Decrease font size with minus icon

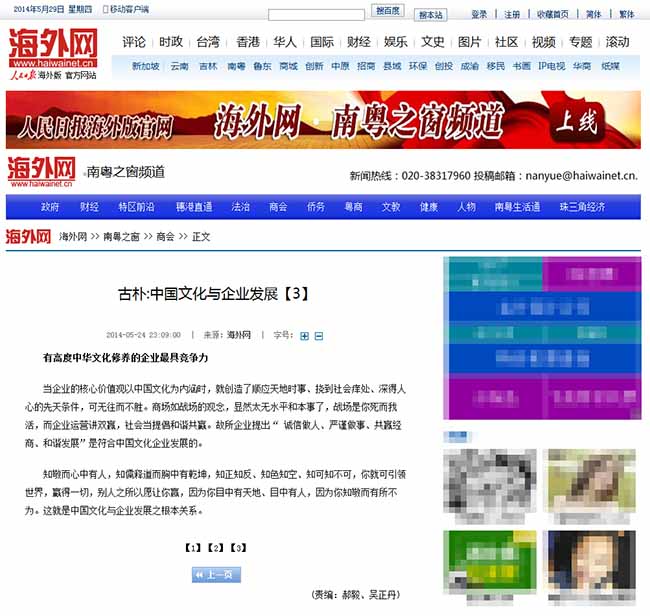click(319, 335)
